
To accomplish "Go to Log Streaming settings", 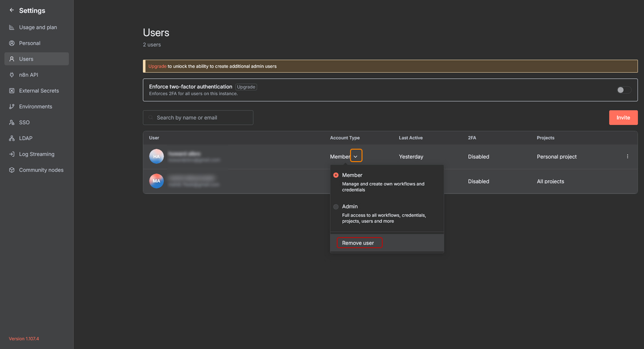I will click(x=36, y=154).
